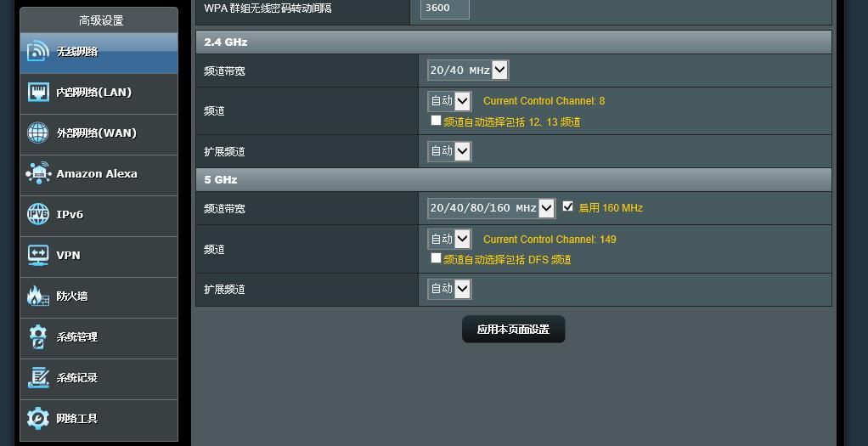Open network tools (网络工具) icon

click(x=37, y=418)
